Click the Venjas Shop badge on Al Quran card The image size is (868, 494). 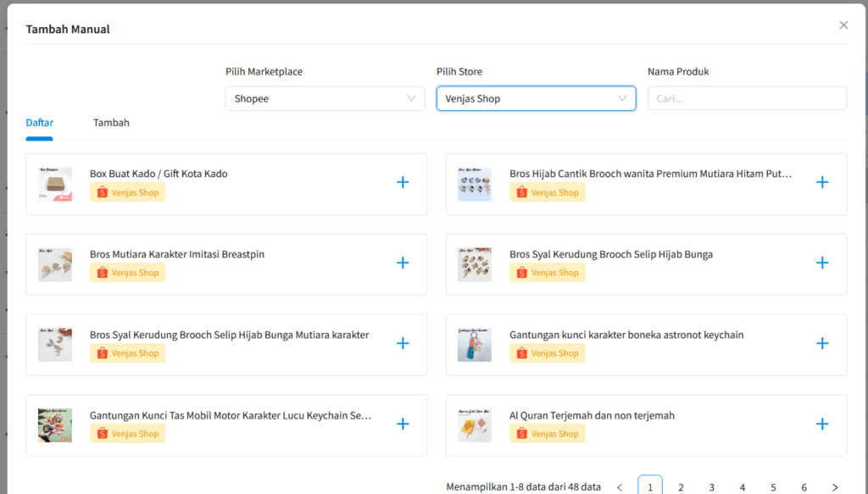[547, 432]
